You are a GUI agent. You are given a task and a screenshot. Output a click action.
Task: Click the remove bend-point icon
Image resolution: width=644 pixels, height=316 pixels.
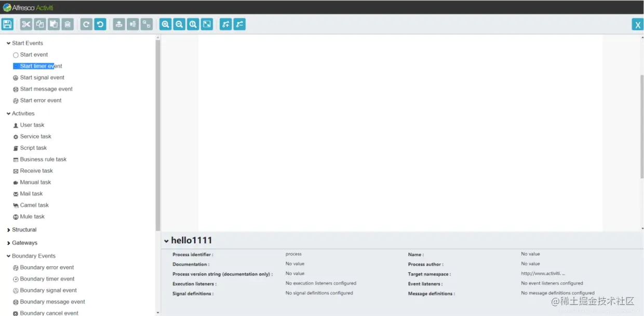point(239,24)
